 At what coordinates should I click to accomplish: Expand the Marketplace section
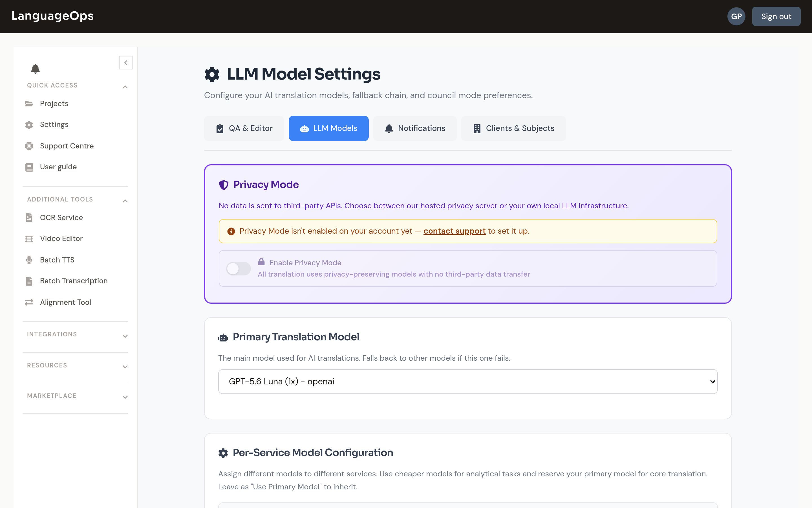pyautogui.click(x=125, y=397)
